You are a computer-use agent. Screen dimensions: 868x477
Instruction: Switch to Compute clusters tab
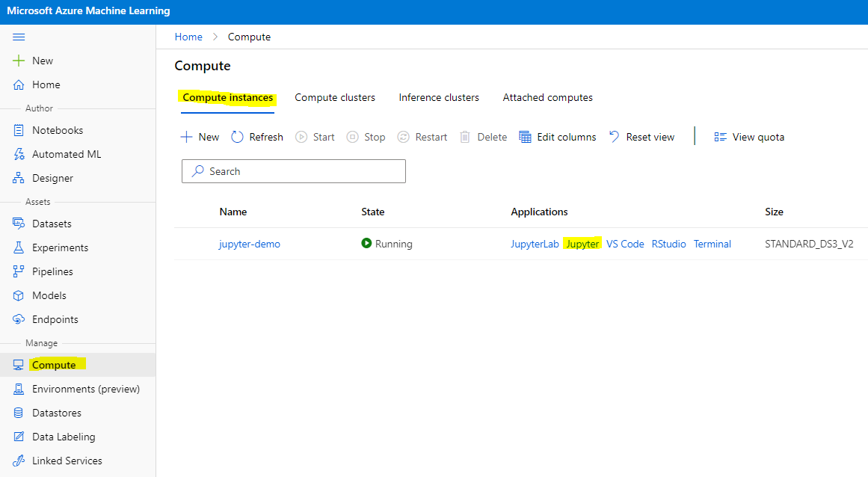coord(335,97)
